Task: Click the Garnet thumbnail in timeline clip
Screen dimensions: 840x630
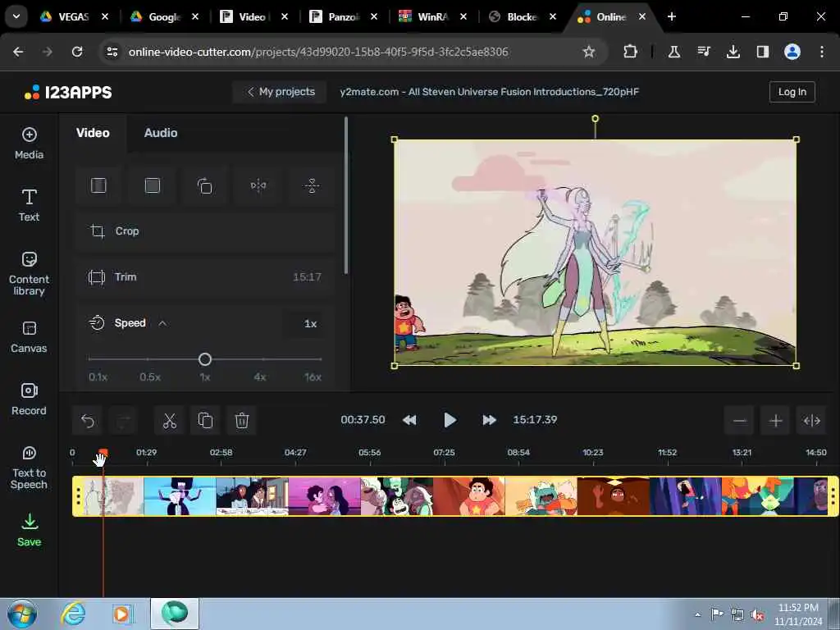Action: pos(180,496)
